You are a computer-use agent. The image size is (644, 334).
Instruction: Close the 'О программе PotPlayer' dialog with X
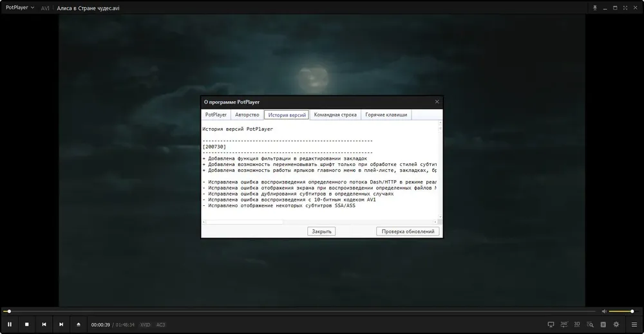click(437, 102)
